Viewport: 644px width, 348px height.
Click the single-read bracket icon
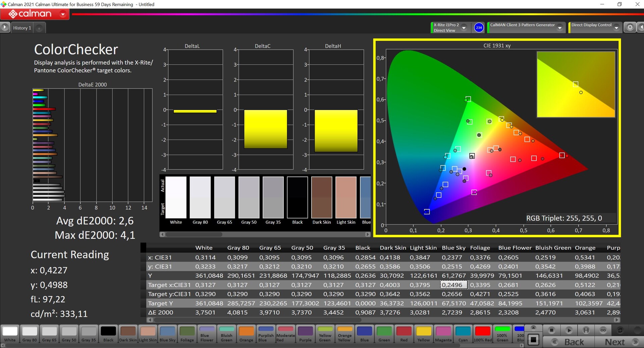click(x=586, y=330)
